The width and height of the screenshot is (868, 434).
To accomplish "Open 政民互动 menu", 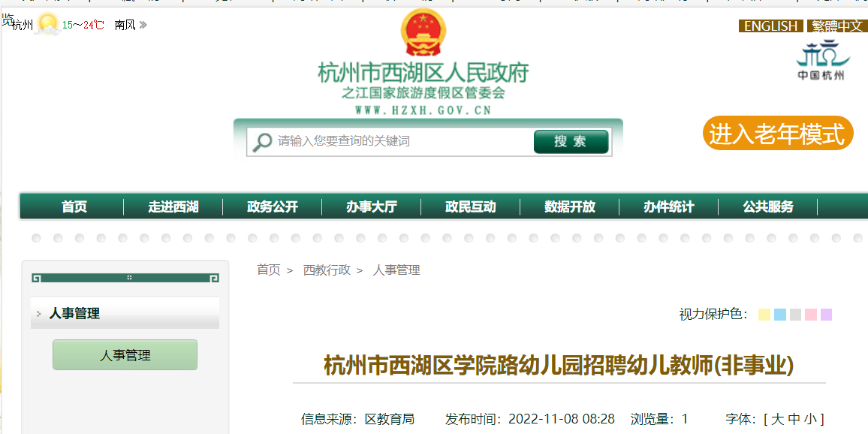I will point(471,207).
